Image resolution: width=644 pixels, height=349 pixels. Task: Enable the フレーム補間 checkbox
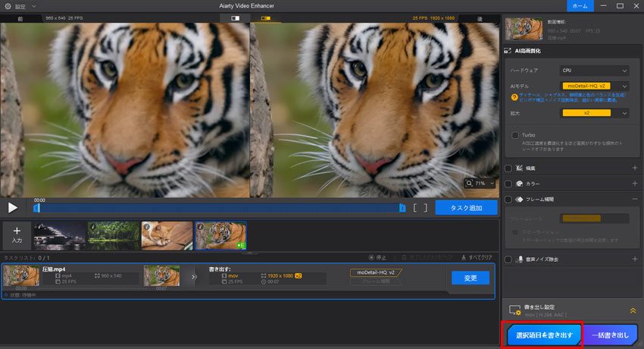508,200
